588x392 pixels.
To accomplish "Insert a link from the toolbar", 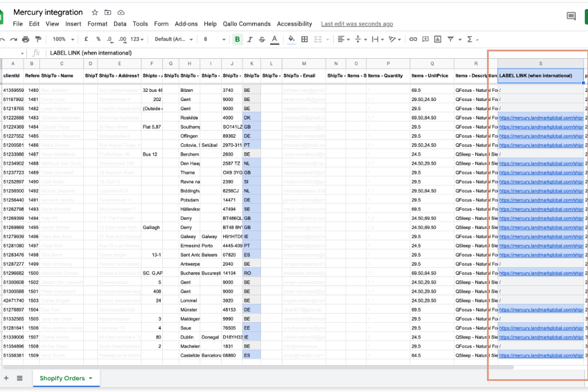I will point(413,39).
